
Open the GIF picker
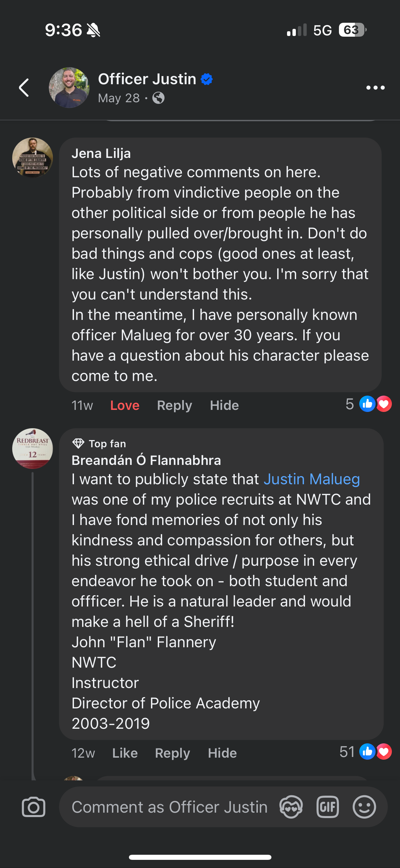click(x=327, y=807)
